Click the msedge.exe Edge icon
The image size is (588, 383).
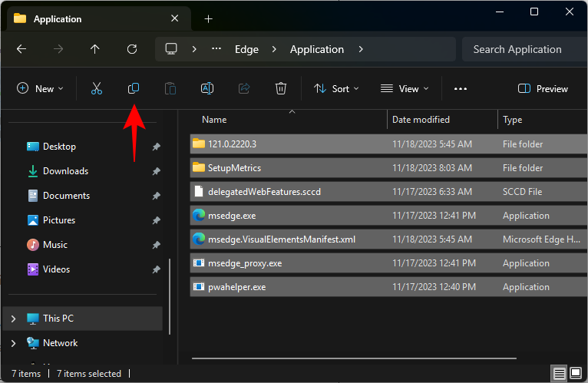199,216
